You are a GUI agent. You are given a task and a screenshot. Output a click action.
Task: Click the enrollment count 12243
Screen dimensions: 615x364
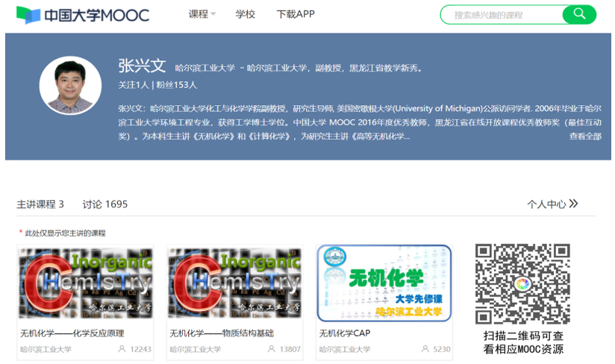click(140, 349)
